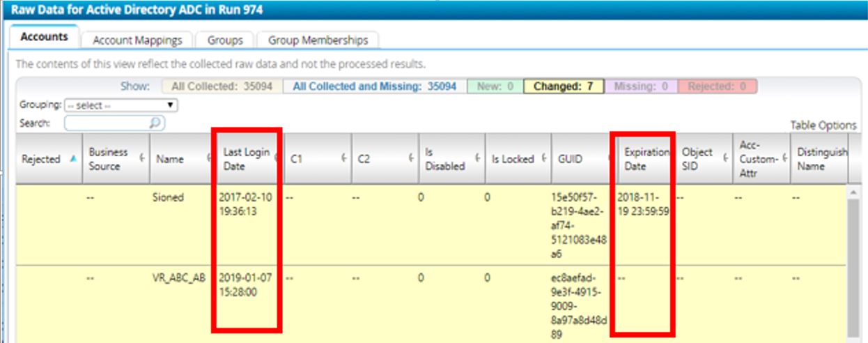Open Table Options menu
This screenshot has width=868, height=343.
[x=823, y=125]
